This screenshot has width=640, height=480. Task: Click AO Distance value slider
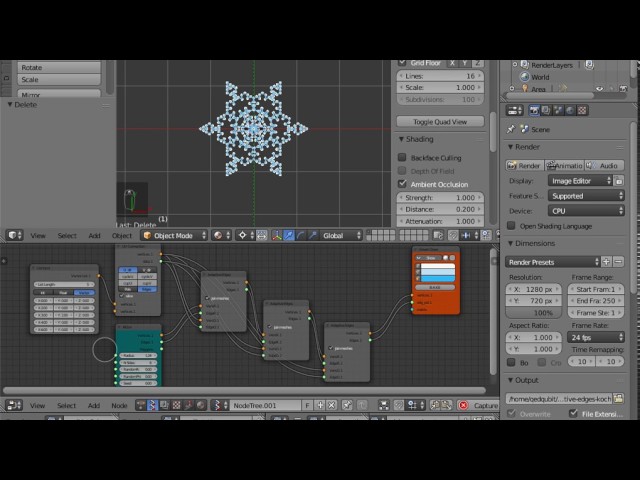(x=440, y=209)
